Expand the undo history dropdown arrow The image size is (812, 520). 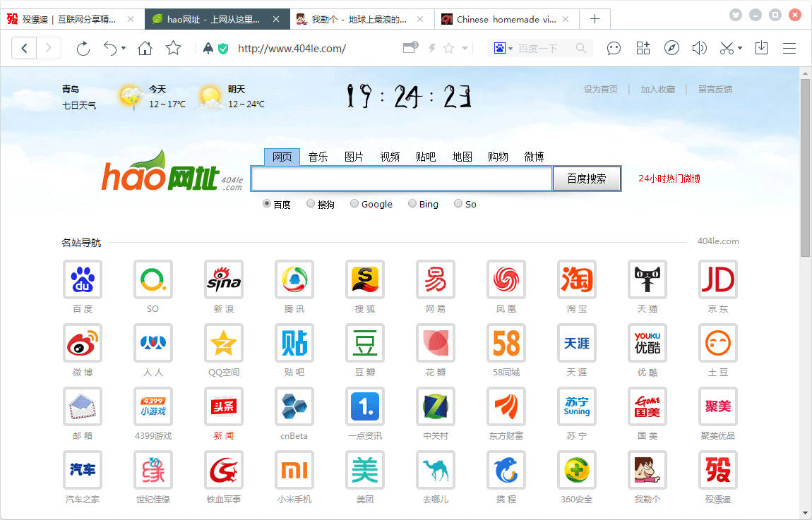[x=124, y=48]
